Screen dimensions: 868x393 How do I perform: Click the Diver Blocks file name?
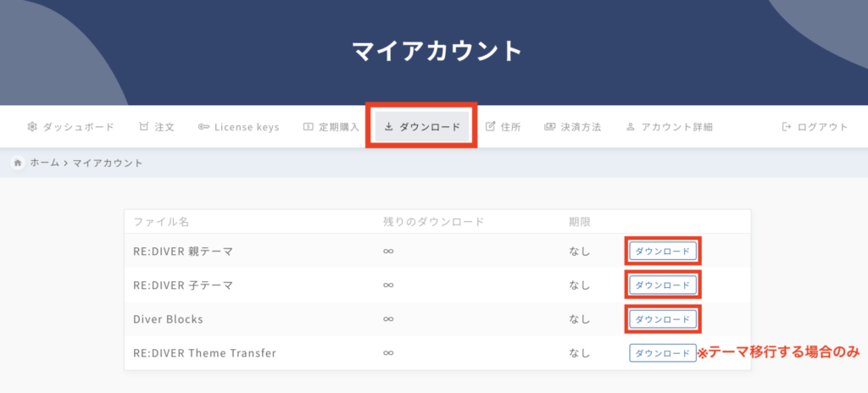click(169, 319)
